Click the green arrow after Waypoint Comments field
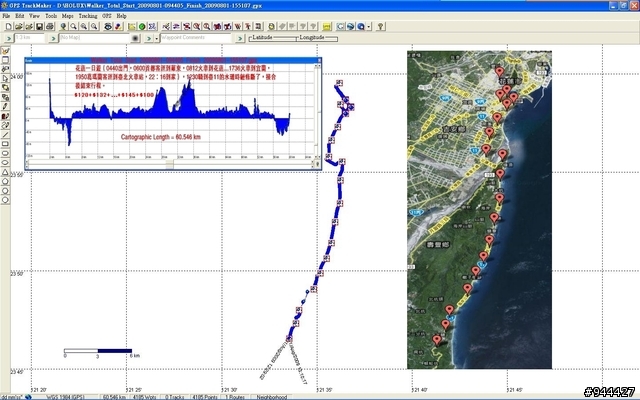 pos(240,38)
